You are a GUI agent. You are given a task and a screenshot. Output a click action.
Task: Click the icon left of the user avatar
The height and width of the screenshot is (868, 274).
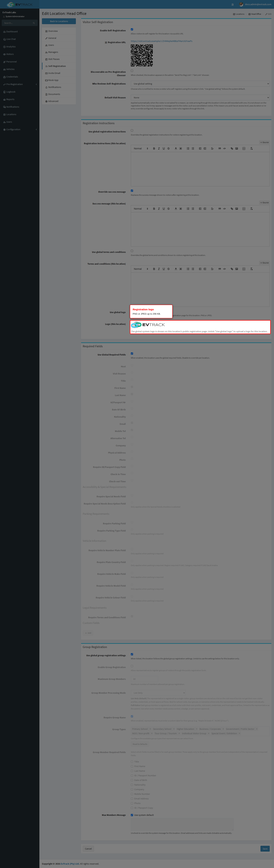233,4
